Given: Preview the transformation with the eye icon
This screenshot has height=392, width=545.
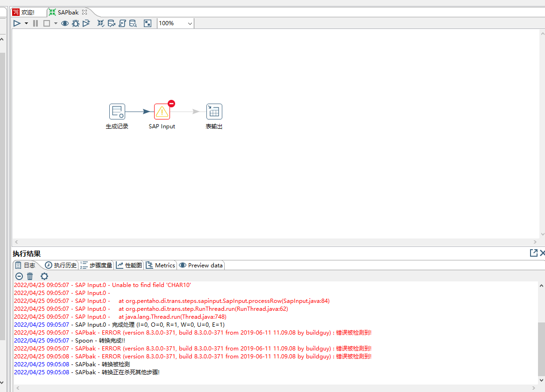Looking at the screenshot, I should [64, 23].
